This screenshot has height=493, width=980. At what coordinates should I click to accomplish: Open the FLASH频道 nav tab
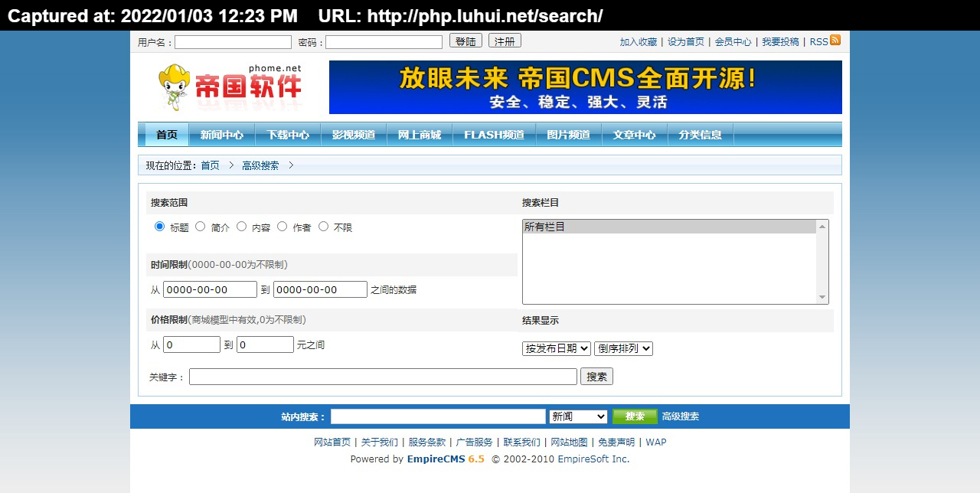tap(494, 135)
